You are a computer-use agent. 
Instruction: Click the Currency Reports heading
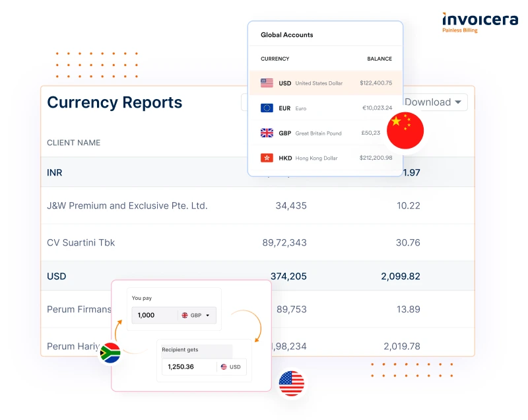114,102
